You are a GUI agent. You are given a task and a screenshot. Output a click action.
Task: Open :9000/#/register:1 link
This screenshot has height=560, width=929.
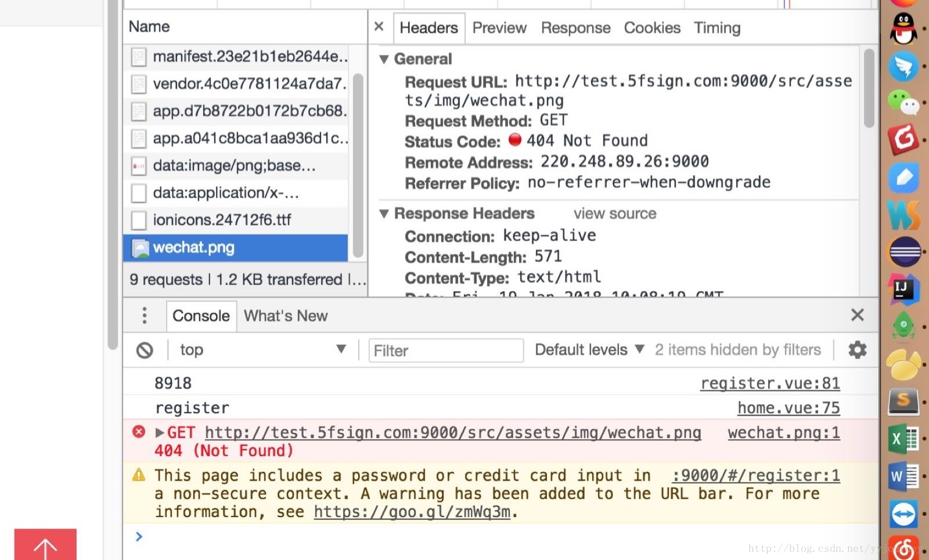pos(756,476)
